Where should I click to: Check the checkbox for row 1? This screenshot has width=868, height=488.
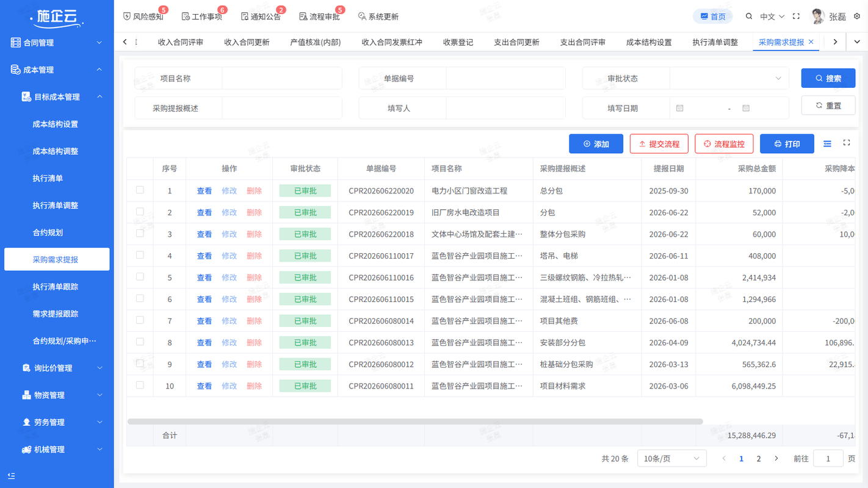coord(140,190)
